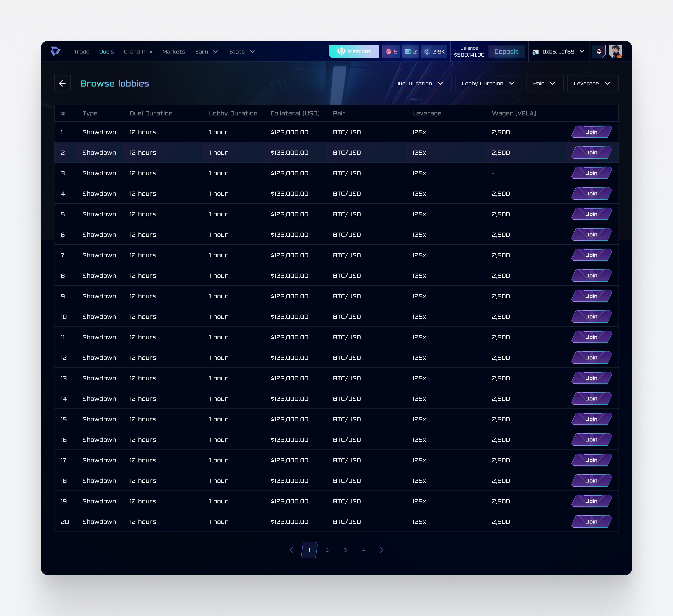The width and height of the screenshot is (673, 616).
Task: Go to the next page arrow
Action: click(x=382, y=550)
